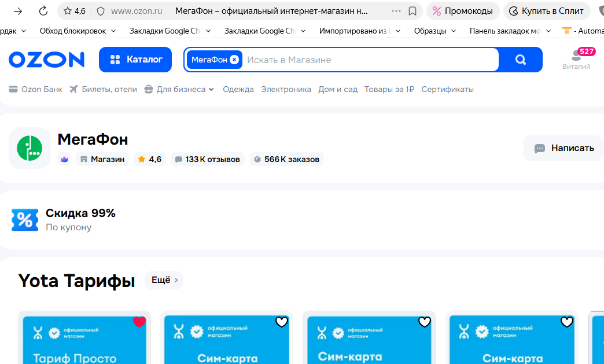The height and width of the screenshot is (364, 604).
Task: Click the Магазин badge
Action: [x=102, y=159]
